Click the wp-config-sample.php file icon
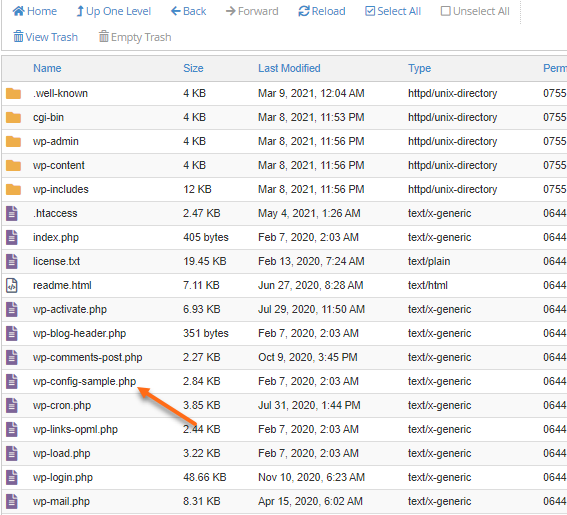The image size is (567, 515). (x=12, y=381)
